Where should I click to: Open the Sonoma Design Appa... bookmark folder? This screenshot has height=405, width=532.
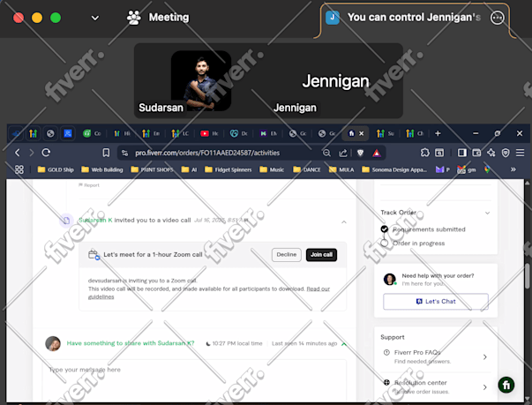tap(394, 169)
